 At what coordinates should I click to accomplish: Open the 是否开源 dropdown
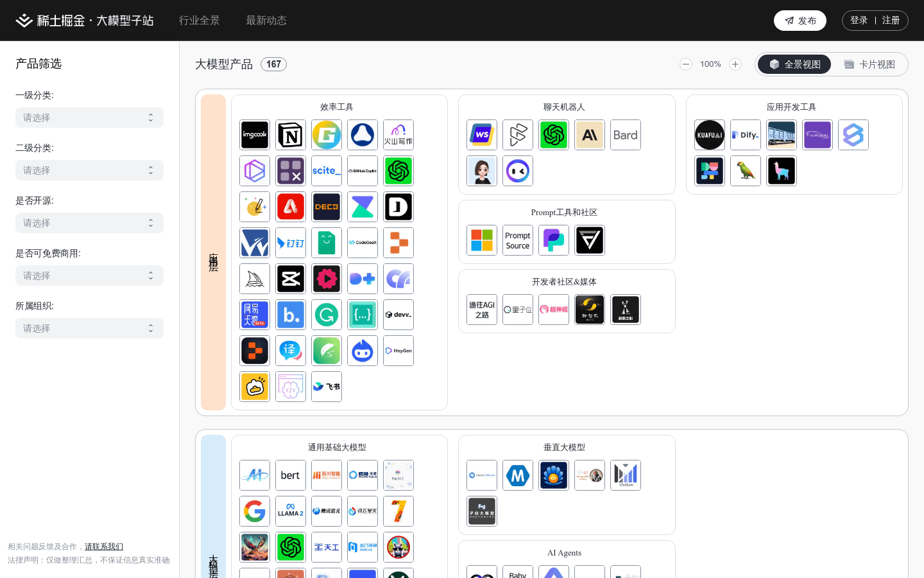click(x=89, y=223)
